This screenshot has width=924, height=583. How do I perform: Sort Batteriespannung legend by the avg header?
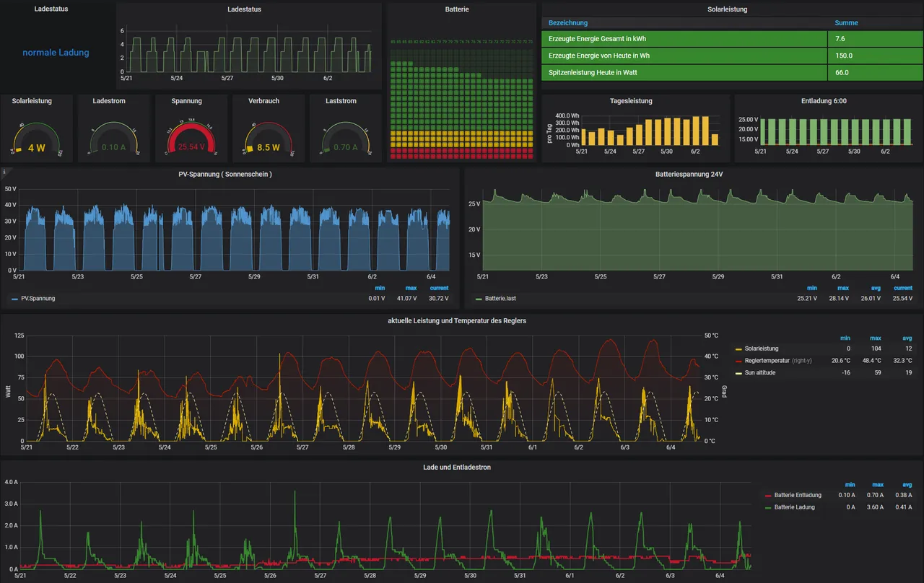876,288
